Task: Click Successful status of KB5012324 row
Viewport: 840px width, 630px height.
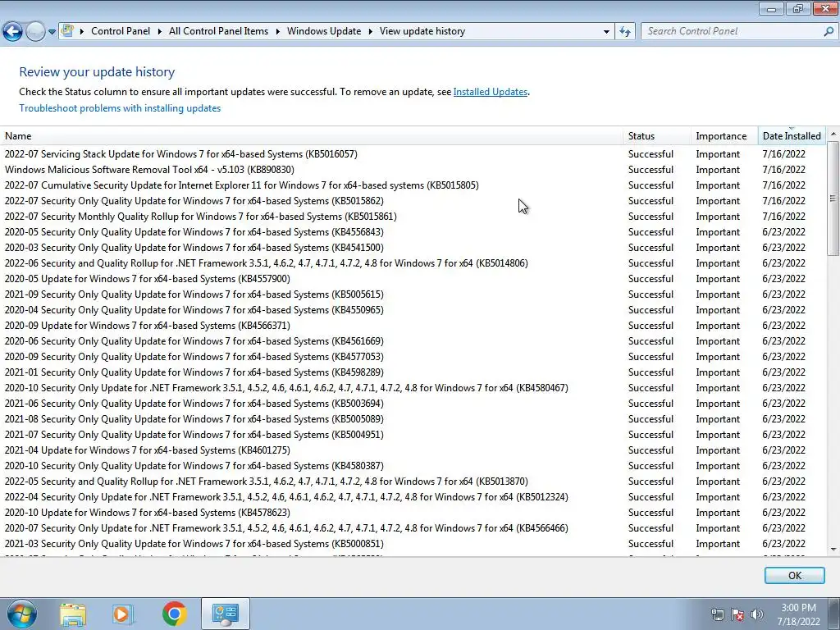Action: coord(651,496)
